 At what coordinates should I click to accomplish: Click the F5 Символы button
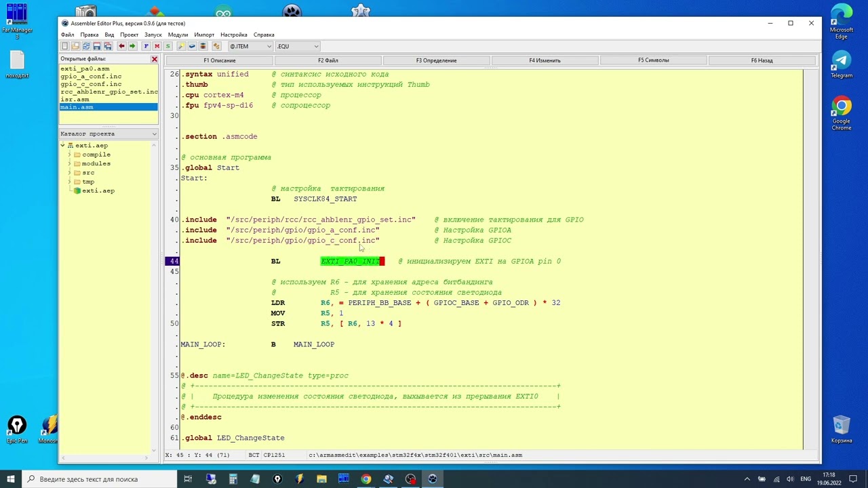click(x=653, y=60)
